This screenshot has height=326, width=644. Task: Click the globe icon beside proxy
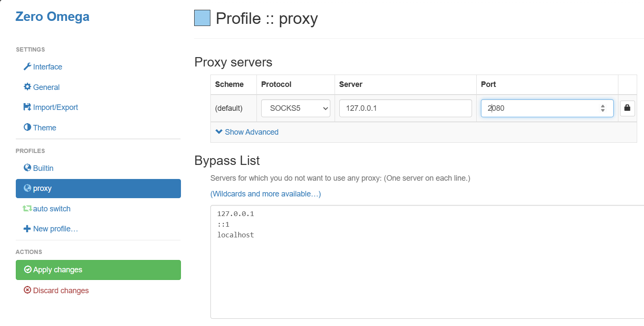click(x=27, y=188)
